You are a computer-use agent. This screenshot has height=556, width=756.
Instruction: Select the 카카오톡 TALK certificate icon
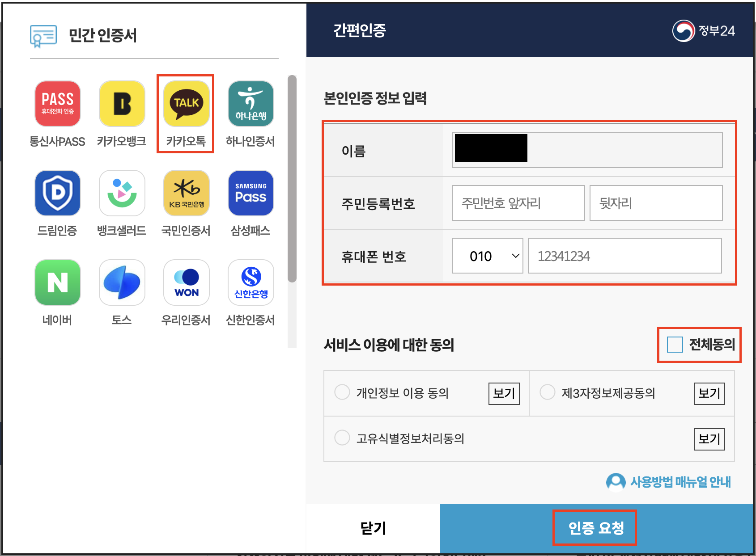(187, 104)
